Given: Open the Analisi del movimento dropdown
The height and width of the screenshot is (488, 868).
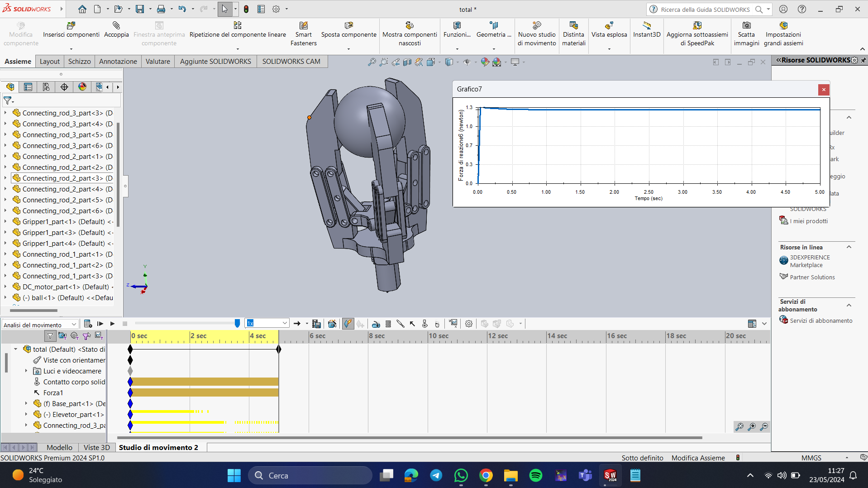Looking at the screenshot, I should tap(40, 325).
